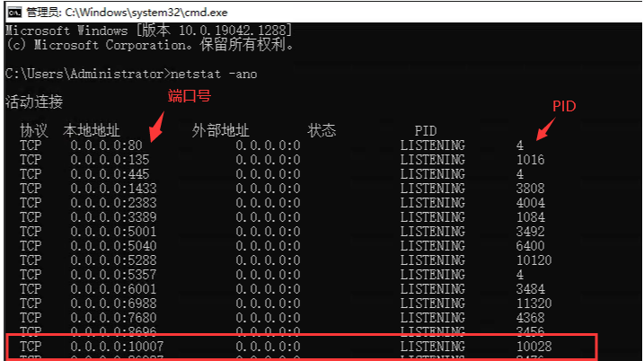Click local address 0.0.0.0:7680
Screen dimensions: 644x361
pos(113,318)
